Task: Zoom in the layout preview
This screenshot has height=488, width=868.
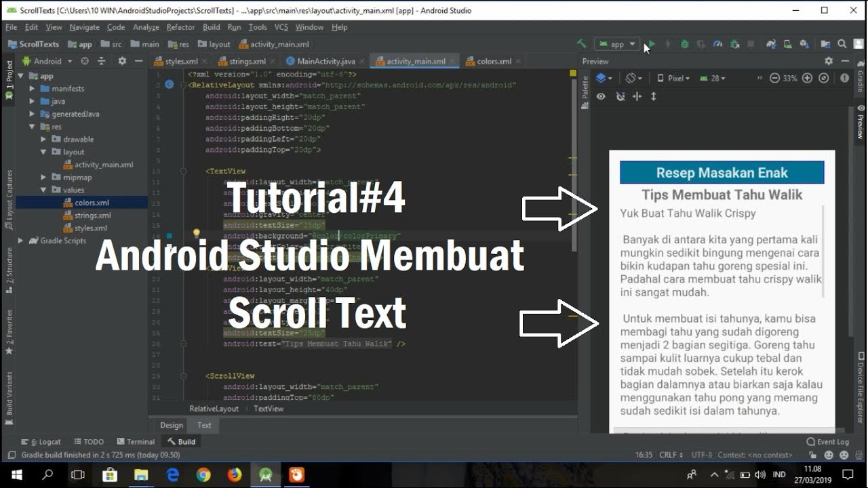Action: 807,78
